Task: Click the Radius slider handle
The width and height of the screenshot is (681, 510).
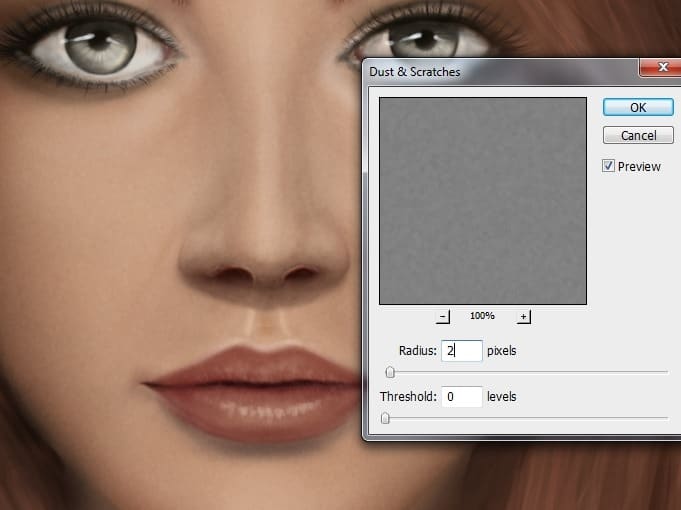Action: (390, 372)
